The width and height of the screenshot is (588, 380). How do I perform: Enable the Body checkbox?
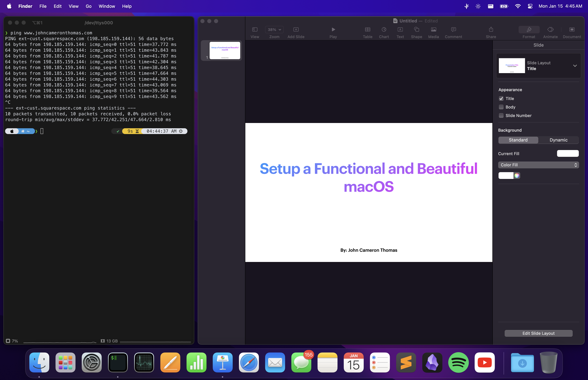[x=501, y=107]
